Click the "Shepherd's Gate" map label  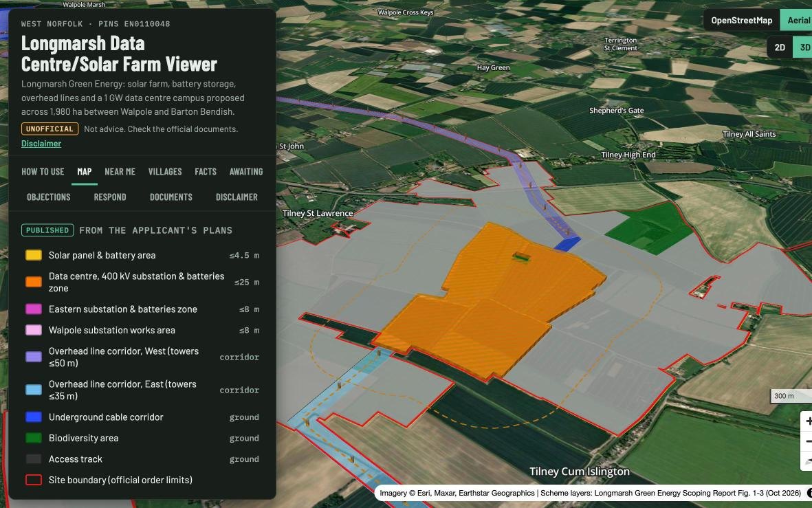616,110
